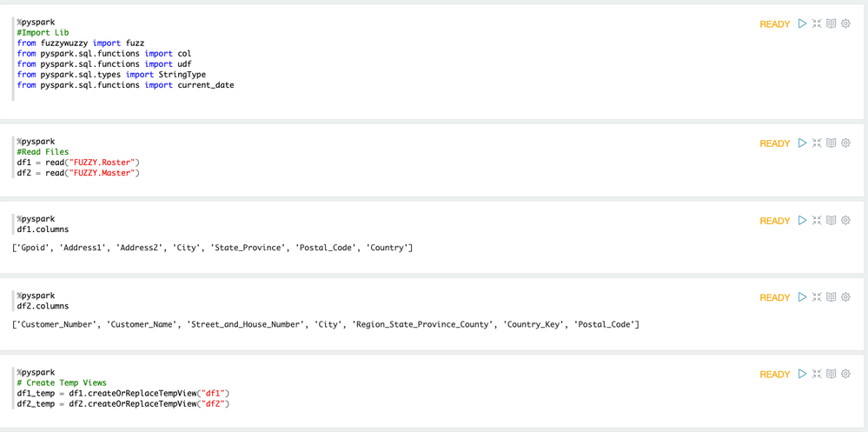Click the fuzzywuzzy import line in editor

(x=81, y=43)
